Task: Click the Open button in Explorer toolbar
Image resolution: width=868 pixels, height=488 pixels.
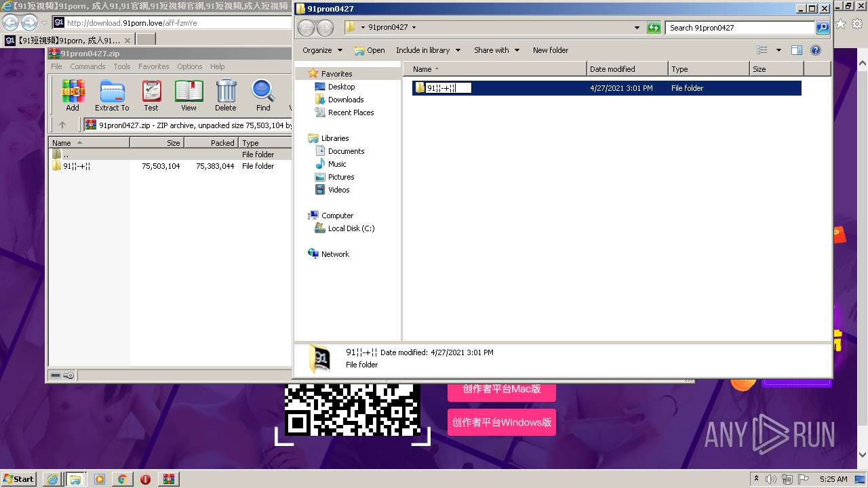Action: point(370,50)
